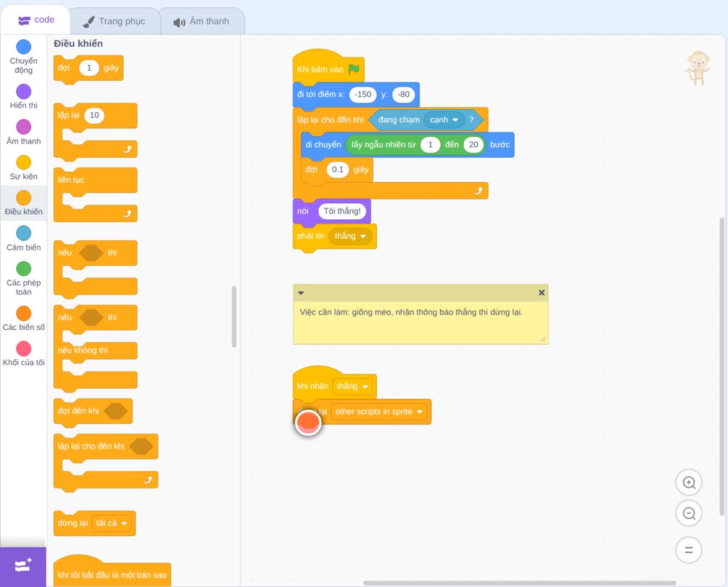728x587 pixels.
Task: Zoom in on the workspace
Action: pos(689,483)
